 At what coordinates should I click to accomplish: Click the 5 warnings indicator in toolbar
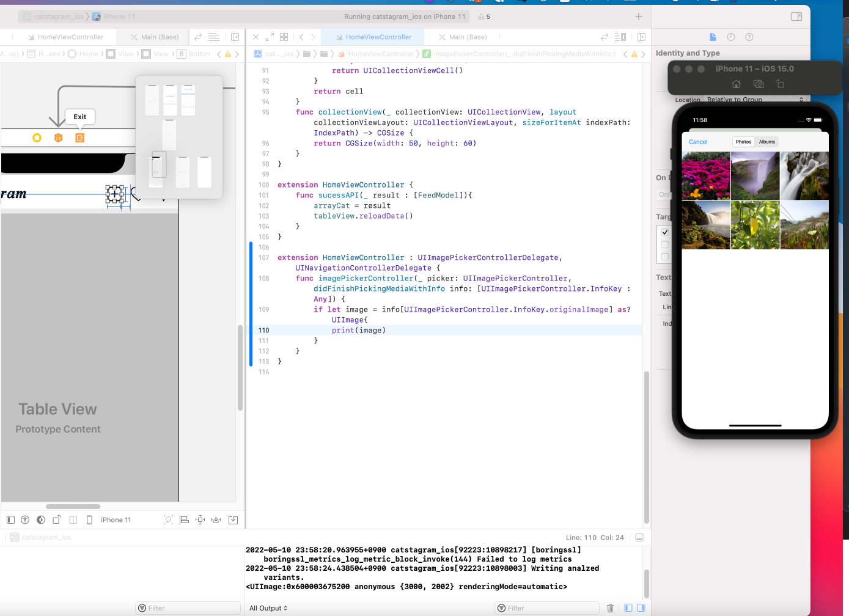click(484, 17)
